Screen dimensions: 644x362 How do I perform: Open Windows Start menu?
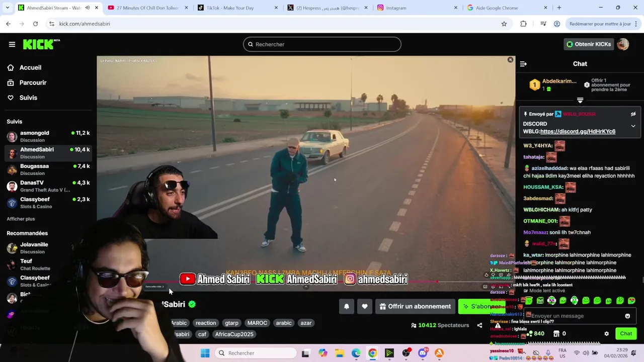click(x=205, y=353)
